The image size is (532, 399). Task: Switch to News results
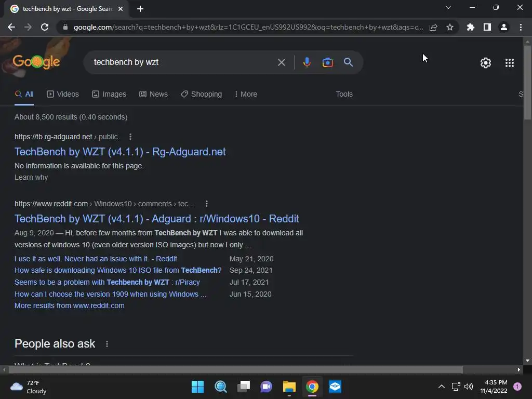pyautogui.click(x=153, y=95)
